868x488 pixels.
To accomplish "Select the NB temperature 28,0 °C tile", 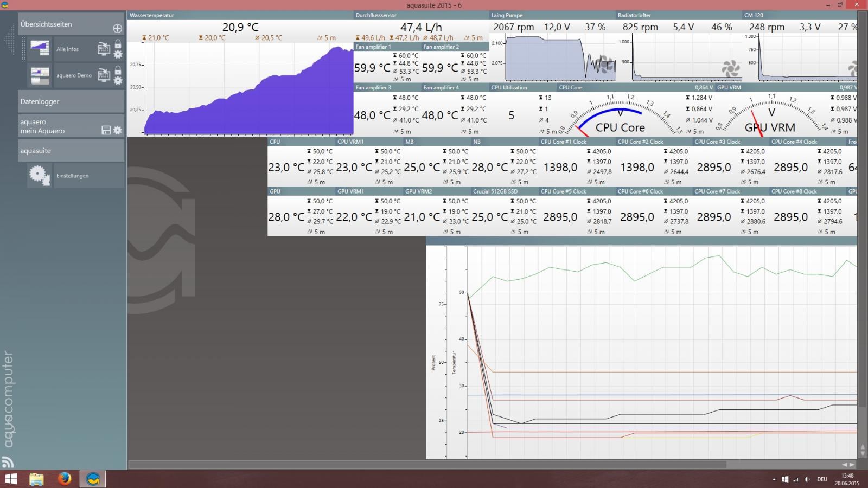I will click(505, 162).
